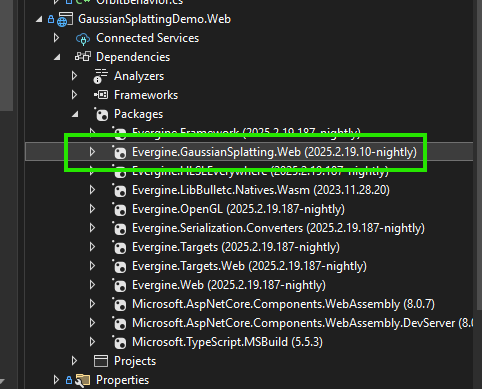The height and width of the screenshot is (389, 482).
Task: Click the Projects node icon
Action: [x=101, y=361]
